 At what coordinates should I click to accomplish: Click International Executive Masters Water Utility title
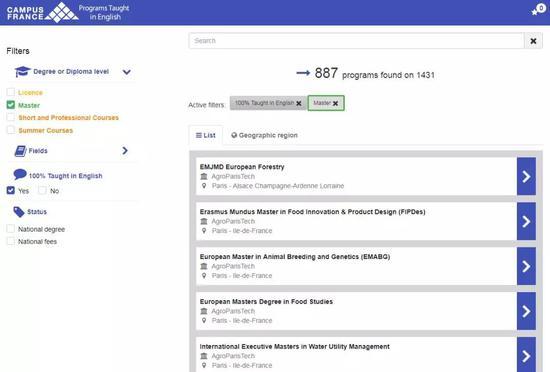tap(295, 346)
